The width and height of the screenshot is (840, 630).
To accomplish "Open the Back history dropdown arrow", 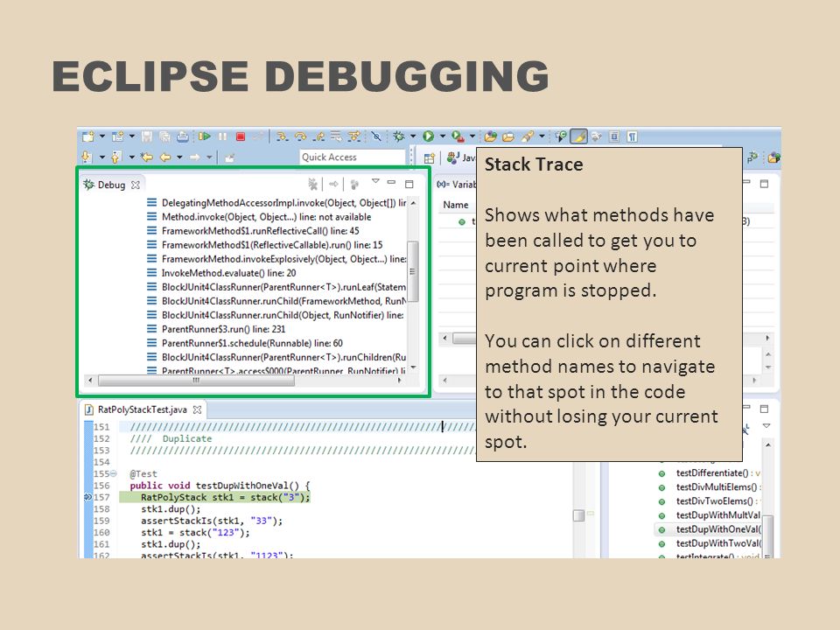I will point(179,157).
